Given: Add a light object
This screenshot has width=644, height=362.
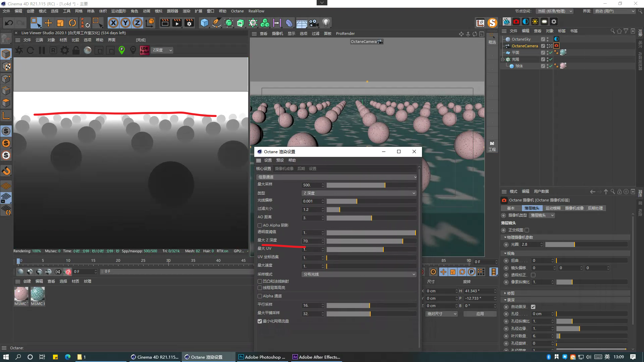Looking at the screenshot, I should [326, 23].
